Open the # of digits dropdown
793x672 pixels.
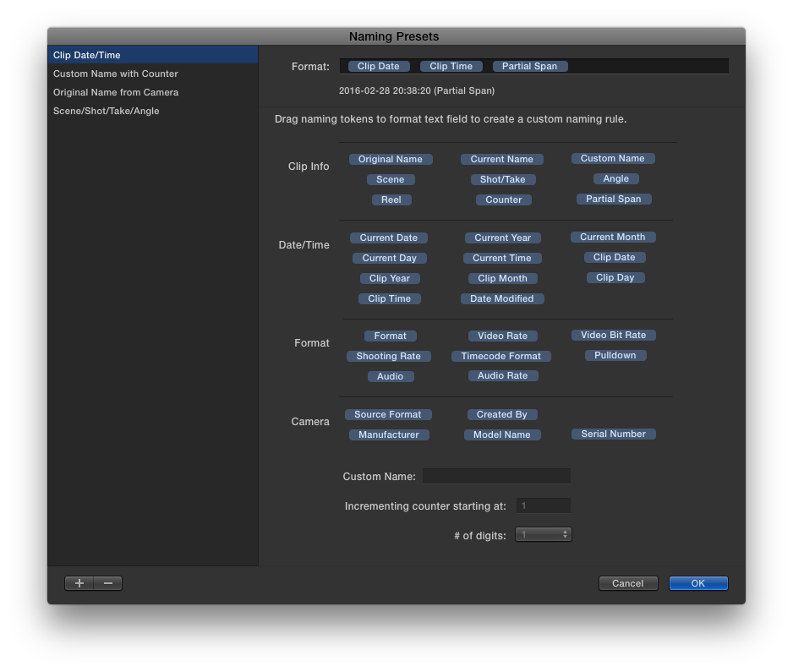click(x=544, y=535)
